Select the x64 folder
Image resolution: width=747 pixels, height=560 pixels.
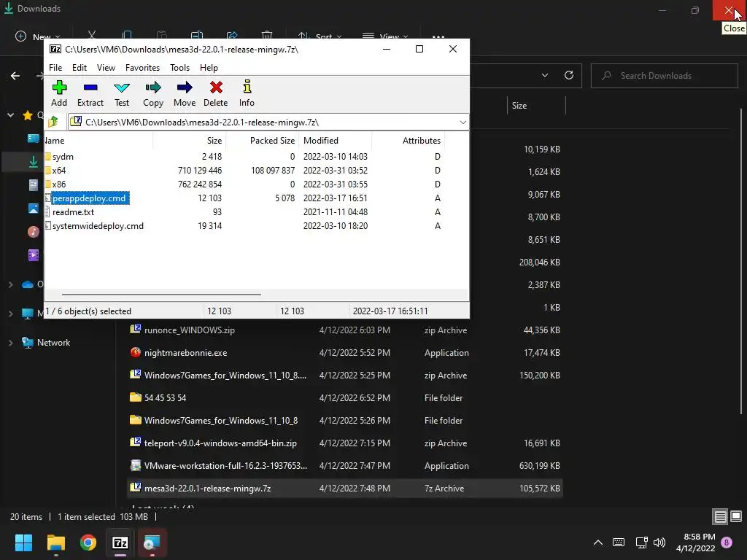[58, 171]
